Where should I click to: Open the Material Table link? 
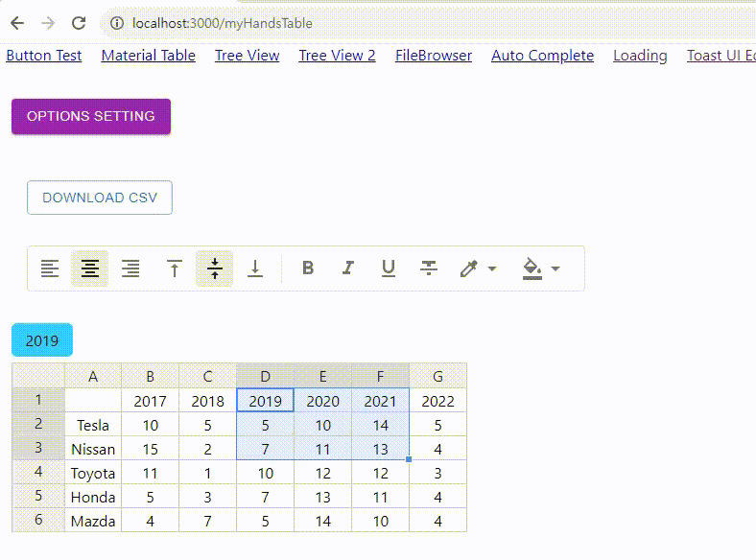point(149,56)
